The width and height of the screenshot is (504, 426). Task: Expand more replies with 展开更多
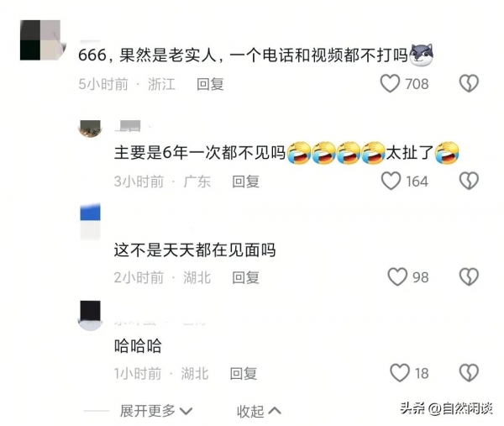click(x=156, y=411)
